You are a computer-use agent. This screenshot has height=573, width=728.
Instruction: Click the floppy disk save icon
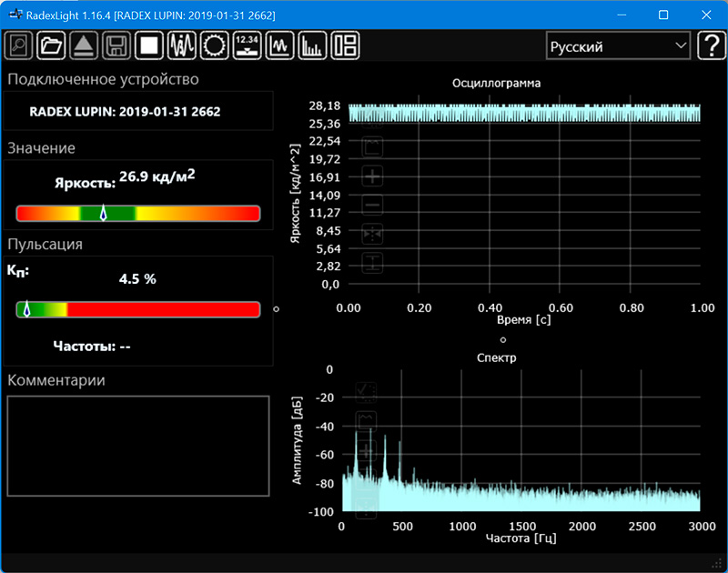[116, 45]
